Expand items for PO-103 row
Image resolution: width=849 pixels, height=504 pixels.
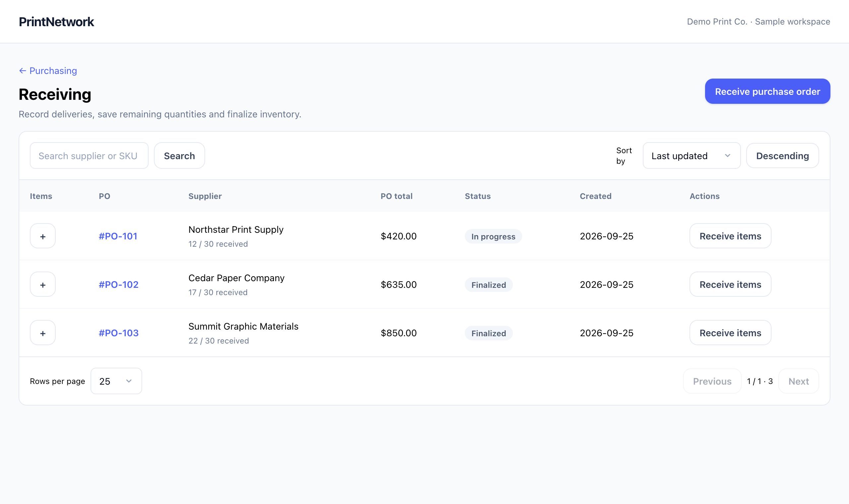[43, 333]
